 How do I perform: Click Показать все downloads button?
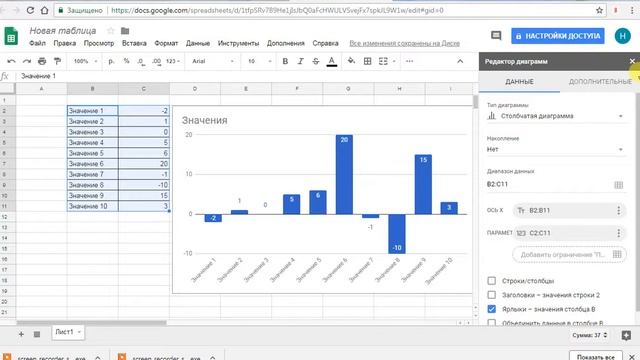point(596,356)
